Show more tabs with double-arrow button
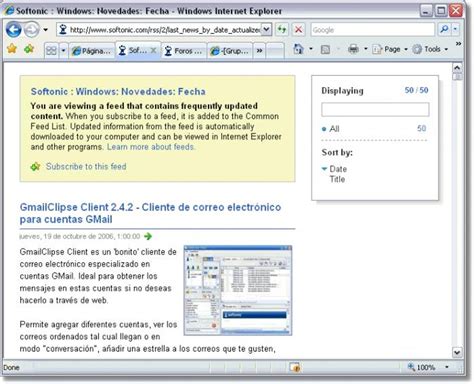This screenshot has width=474, height=384. click(259, 51)
